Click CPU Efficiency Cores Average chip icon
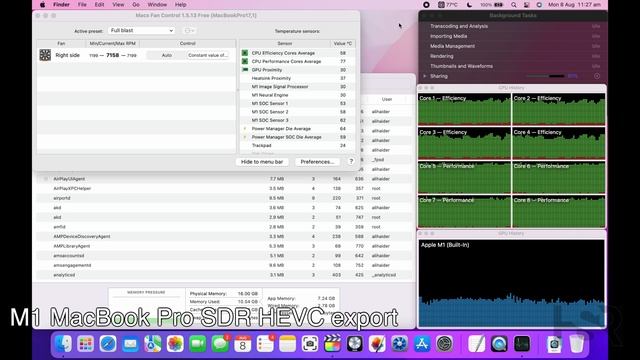 pyautogui.click(x=245, y=53)
